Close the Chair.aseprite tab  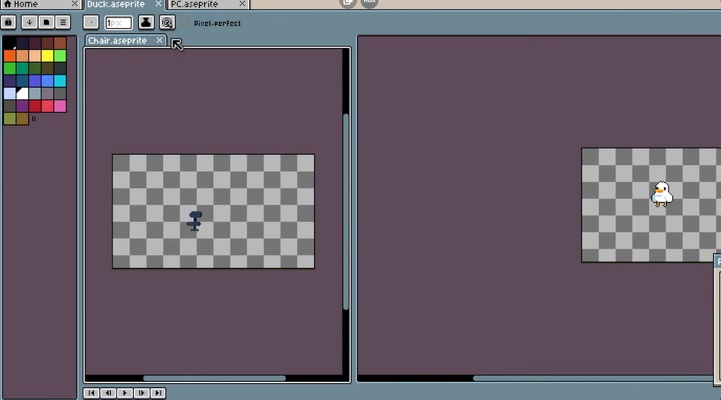click(159, 40)
